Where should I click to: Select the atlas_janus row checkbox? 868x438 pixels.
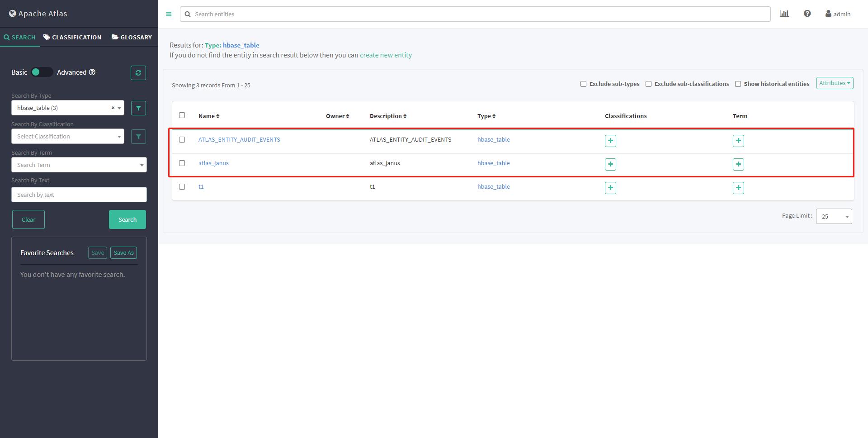pos(182,163)
